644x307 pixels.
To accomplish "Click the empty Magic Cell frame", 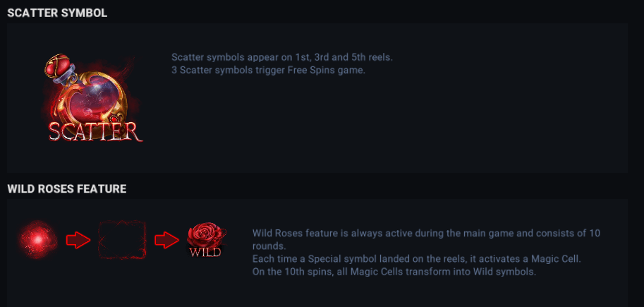I will [122, 240].
